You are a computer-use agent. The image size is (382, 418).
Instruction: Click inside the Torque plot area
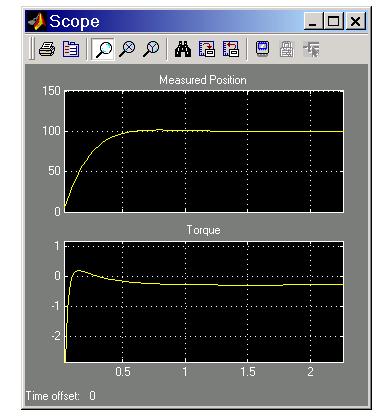coord(204,302)
